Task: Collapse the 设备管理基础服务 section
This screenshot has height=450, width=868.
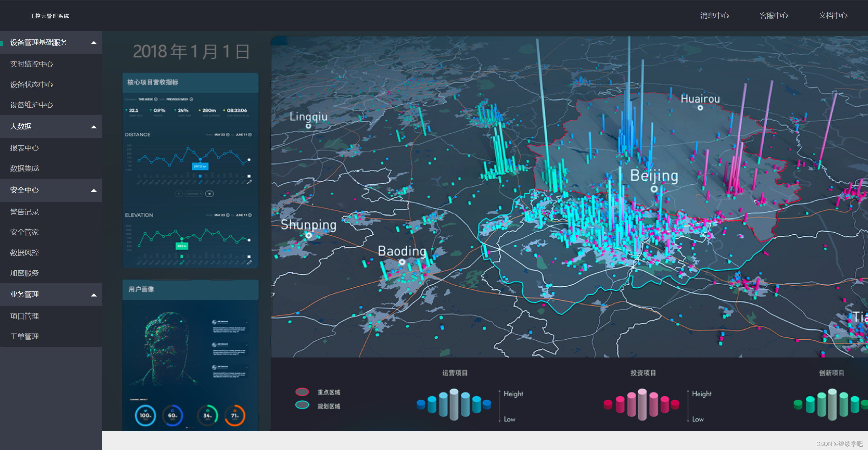Action: pos(94,43)
